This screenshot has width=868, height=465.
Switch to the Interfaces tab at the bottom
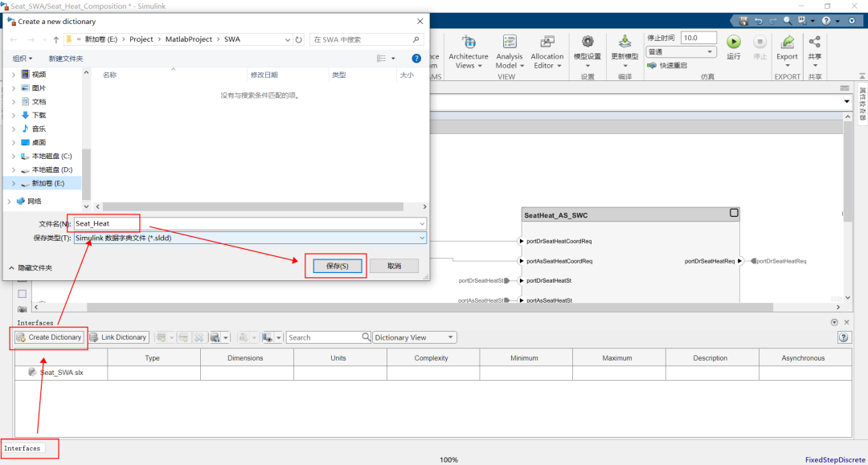click(23, 448)
